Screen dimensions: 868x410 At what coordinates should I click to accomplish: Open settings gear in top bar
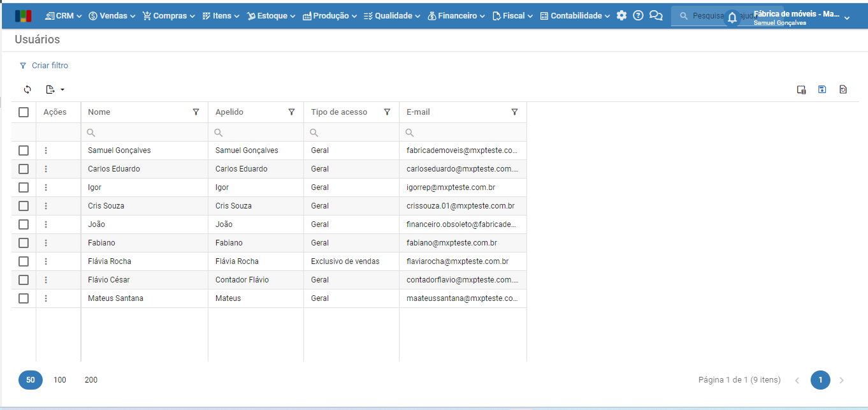pos(621,16)
